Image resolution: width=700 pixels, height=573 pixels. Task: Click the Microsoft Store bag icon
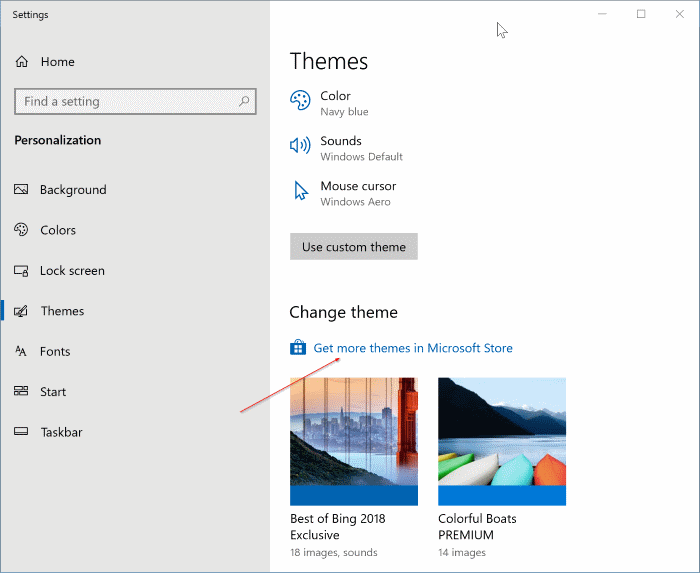298,347
